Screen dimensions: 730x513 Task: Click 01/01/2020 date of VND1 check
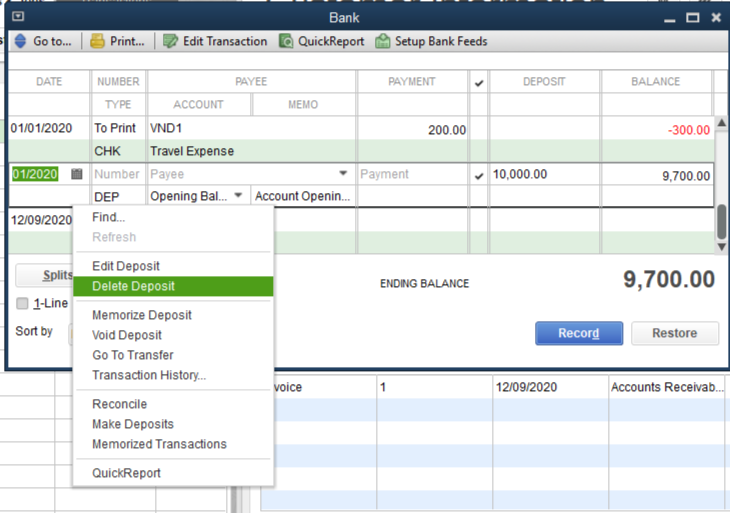pyautogui.click(x=41, y=128)
